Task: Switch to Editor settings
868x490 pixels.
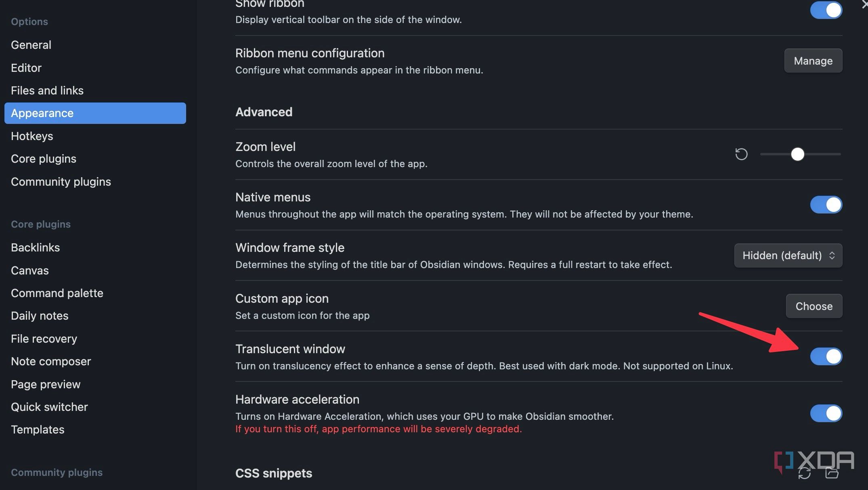Action: (26, 67)
